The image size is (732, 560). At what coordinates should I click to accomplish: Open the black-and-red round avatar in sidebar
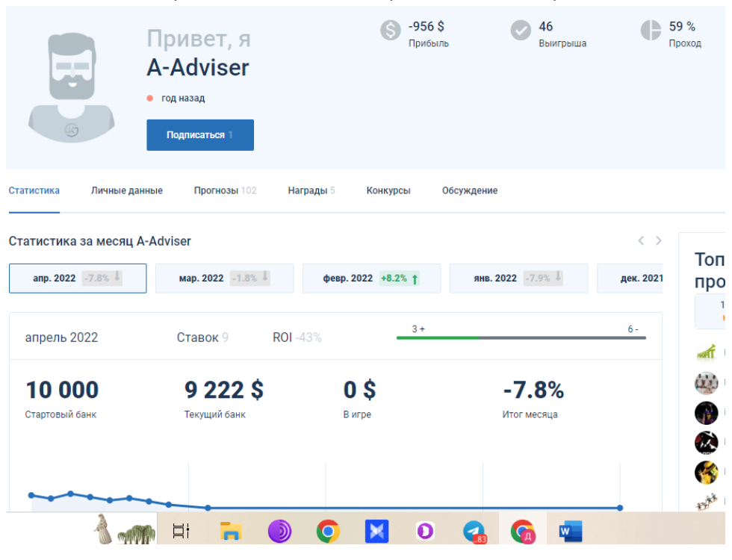707,443
